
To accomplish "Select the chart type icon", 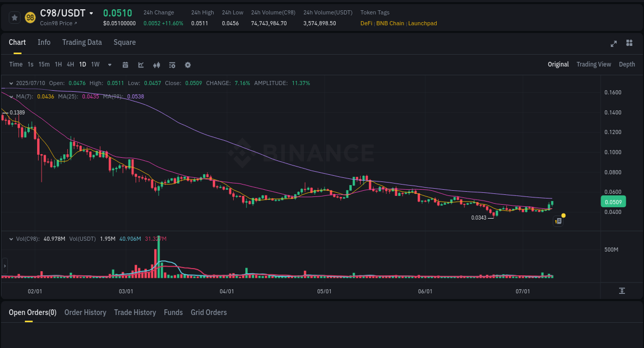I will [x=140, y=64].
